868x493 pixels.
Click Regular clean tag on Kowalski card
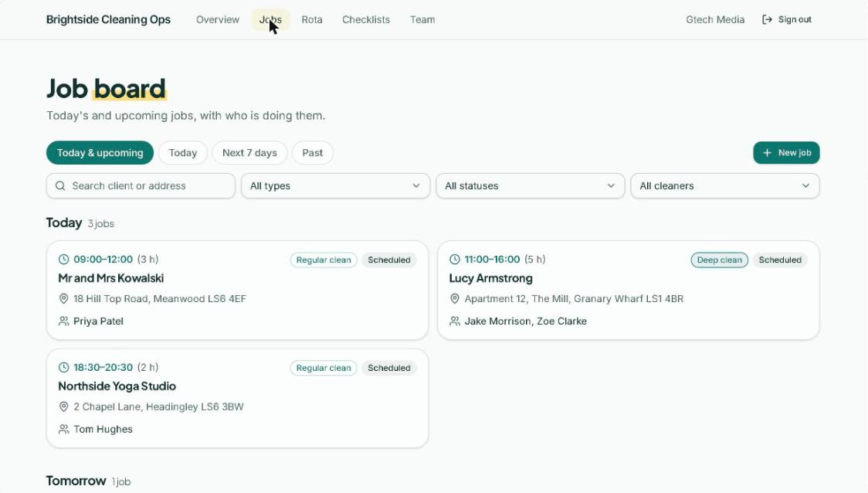tap(324, 260)
